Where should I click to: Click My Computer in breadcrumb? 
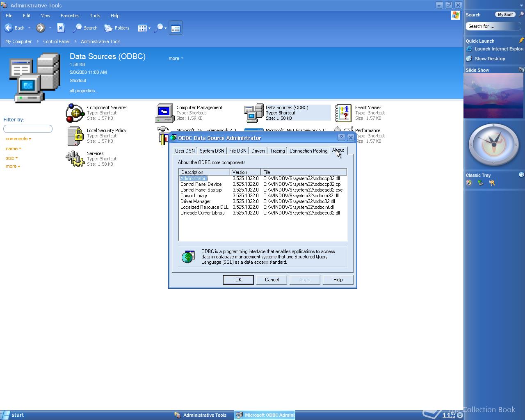pyautogui.click(x=18, y=41)
